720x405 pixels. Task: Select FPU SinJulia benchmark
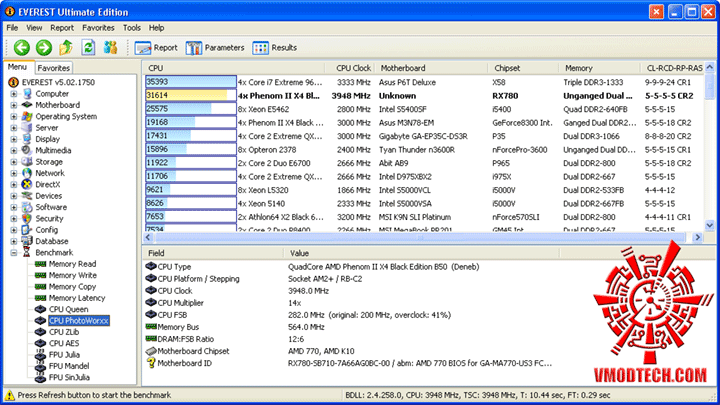[x=69, y=377]
